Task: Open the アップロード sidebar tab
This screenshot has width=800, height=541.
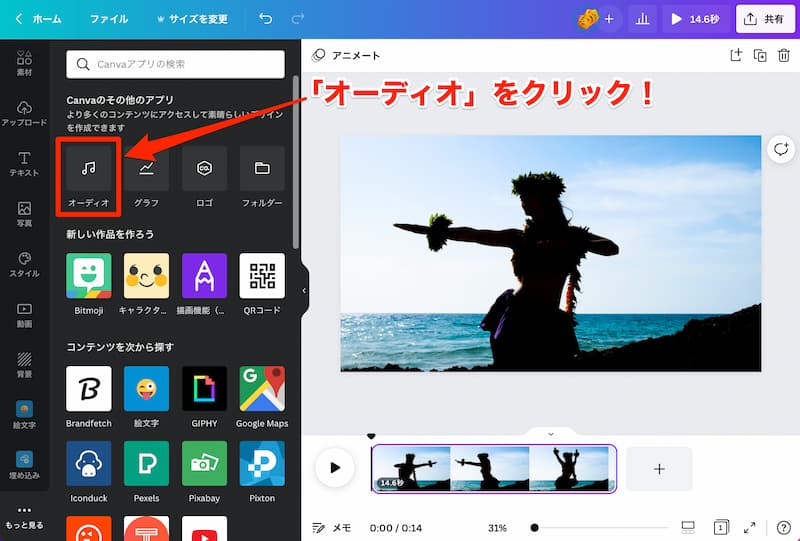Action: [x=24, y=112]
